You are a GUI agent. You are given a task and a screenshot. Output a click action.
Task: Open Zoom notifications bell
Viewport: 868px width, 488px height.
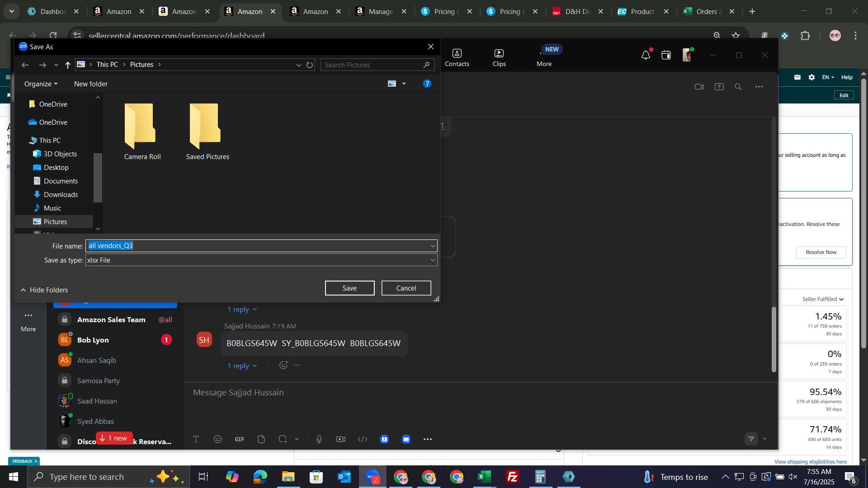pos(646,55)
